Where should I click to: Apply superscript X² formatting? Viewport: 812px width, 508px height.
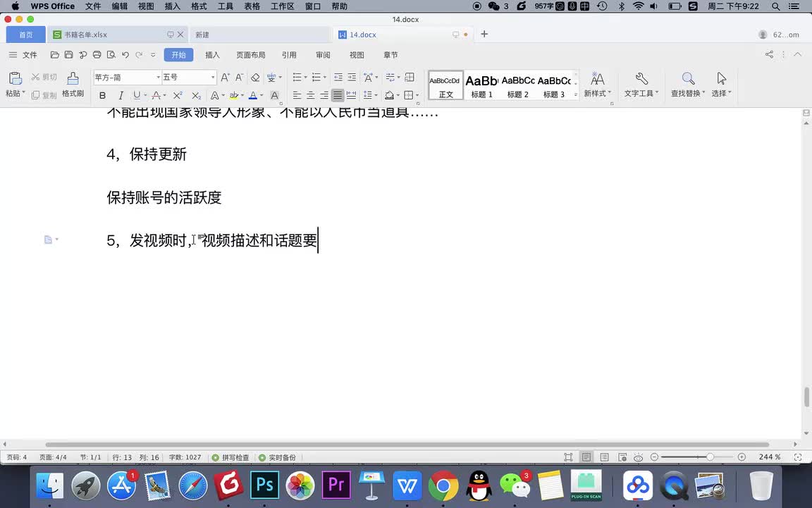pyautogui.click(x=178, y=95)
